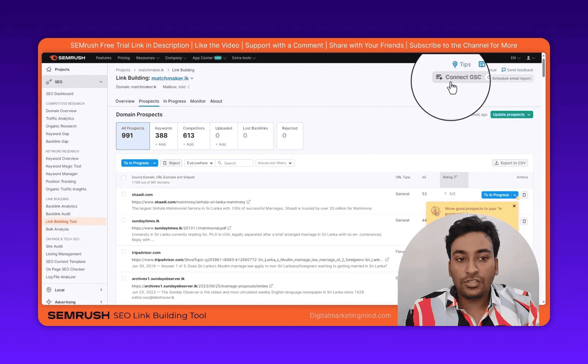Open the Everywhere filter dropdown
The image size is (588, 364).
click(x=199, y=163)
